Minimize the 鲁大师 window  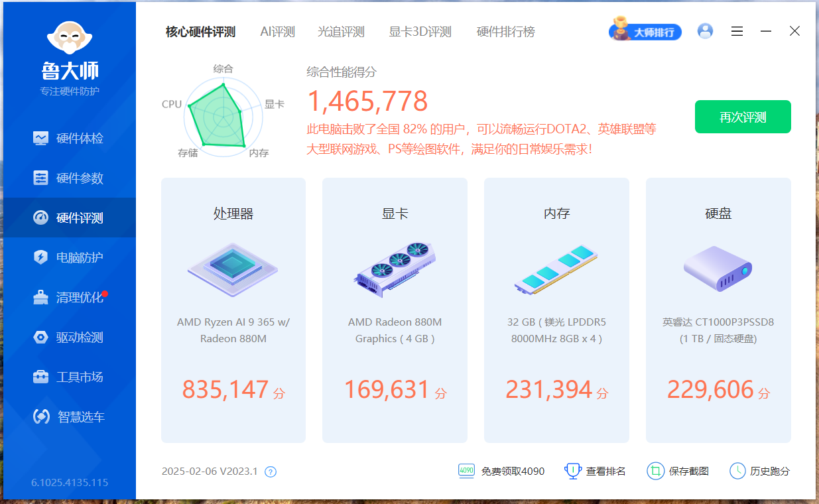(766, 31)
